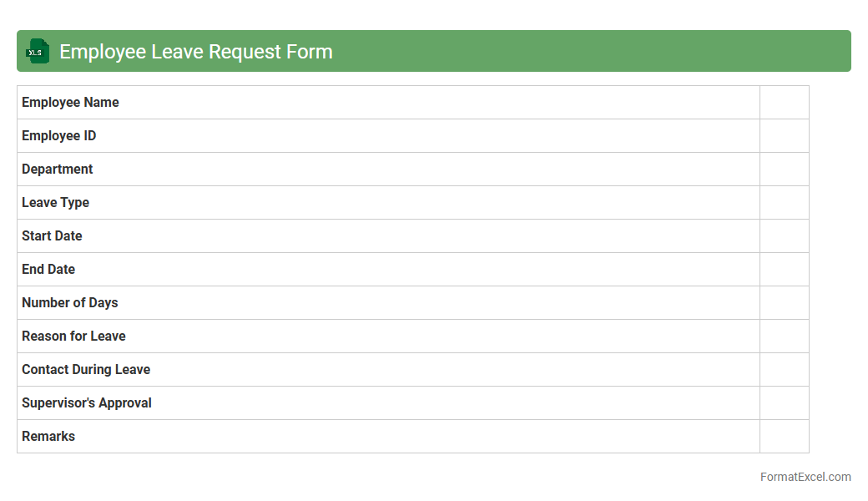This screenshot has width=868, height=501.
Task: Select the empty cell beside Employee Name
Action: coord(784,103)
